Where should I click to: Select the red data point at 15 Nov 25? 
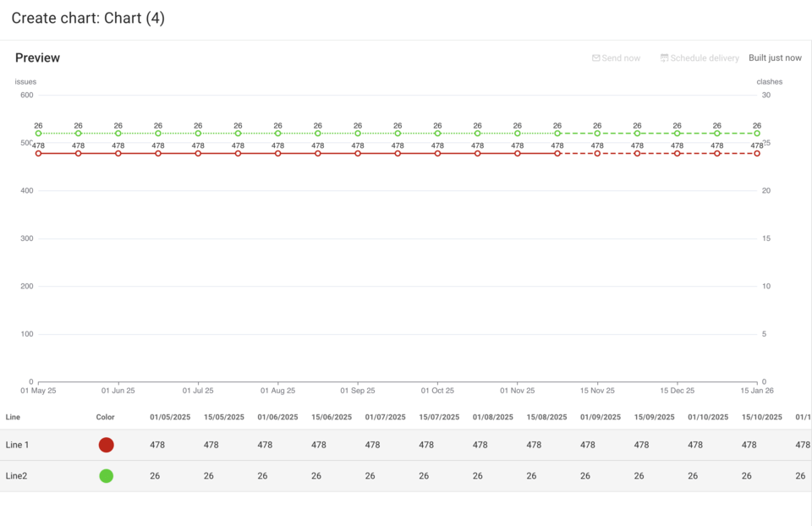tap(597, 153)
